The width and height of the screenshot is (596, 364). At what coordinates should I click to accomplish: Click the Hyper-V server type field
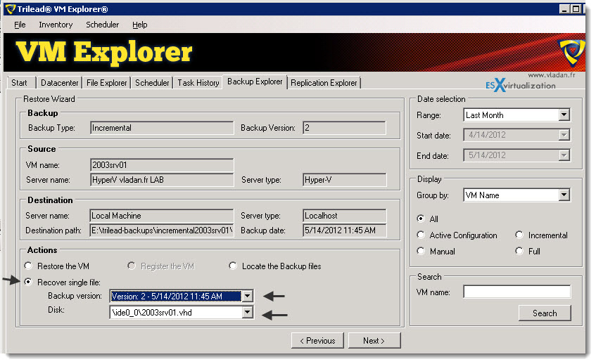tap(344, 180)
